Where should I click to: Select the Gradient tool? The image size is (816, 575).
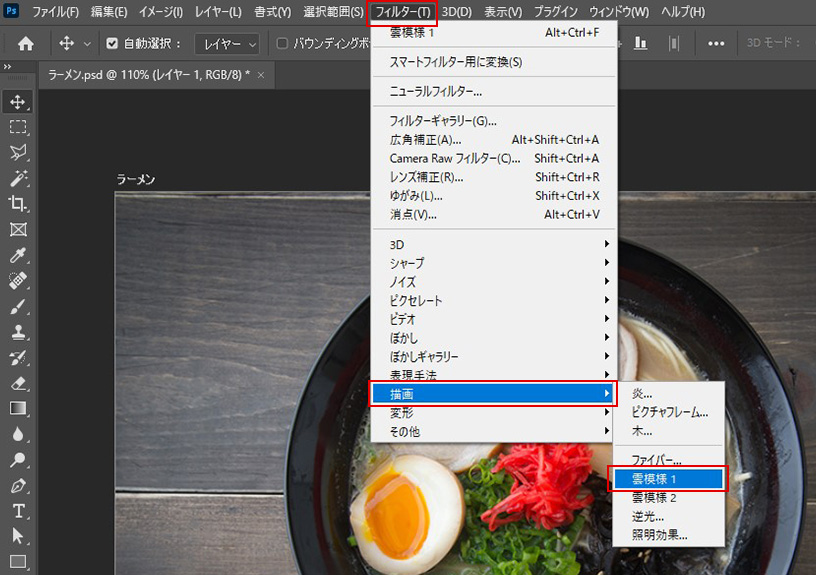(18, 408)
